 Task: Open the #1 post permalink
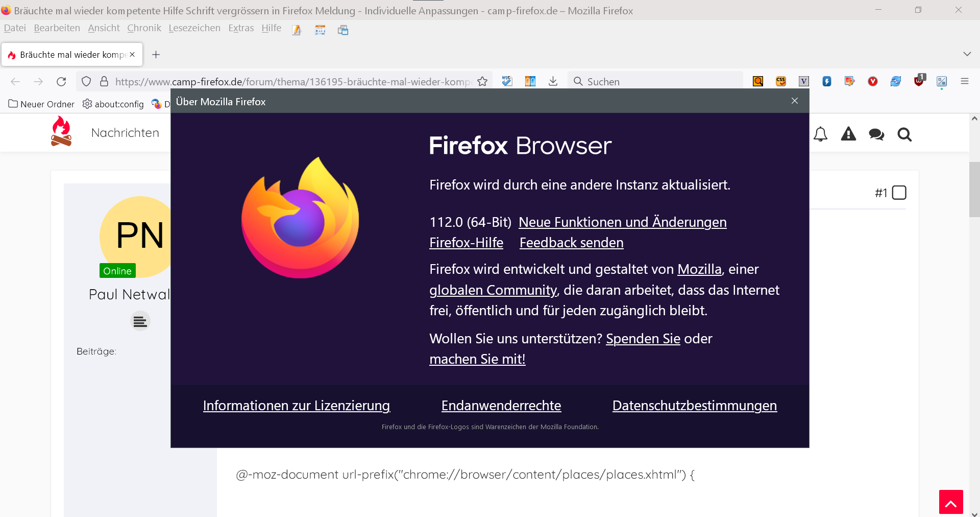tap(881, 193)
